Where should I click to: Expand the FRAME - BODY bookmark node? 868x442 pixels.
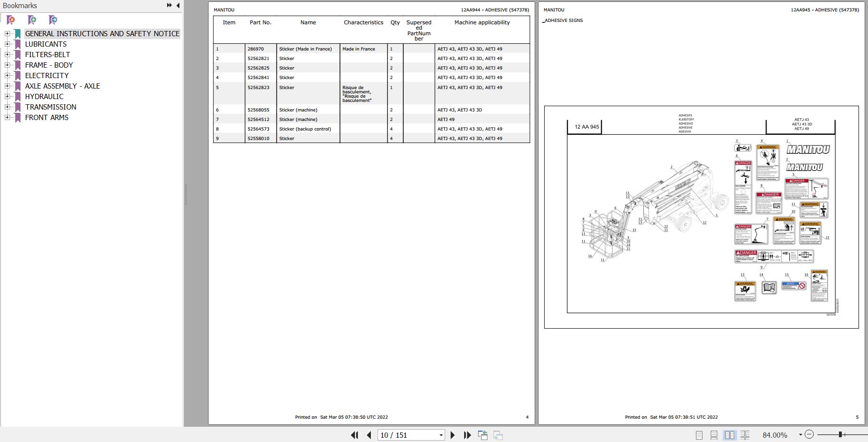pos(7,65)
